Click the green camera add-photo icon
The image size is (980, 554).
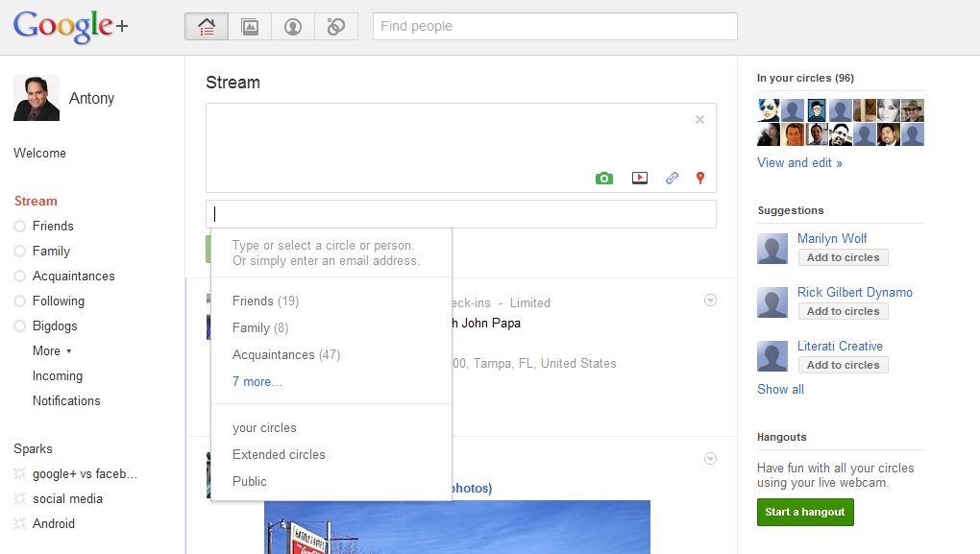[x=603, y=178]
